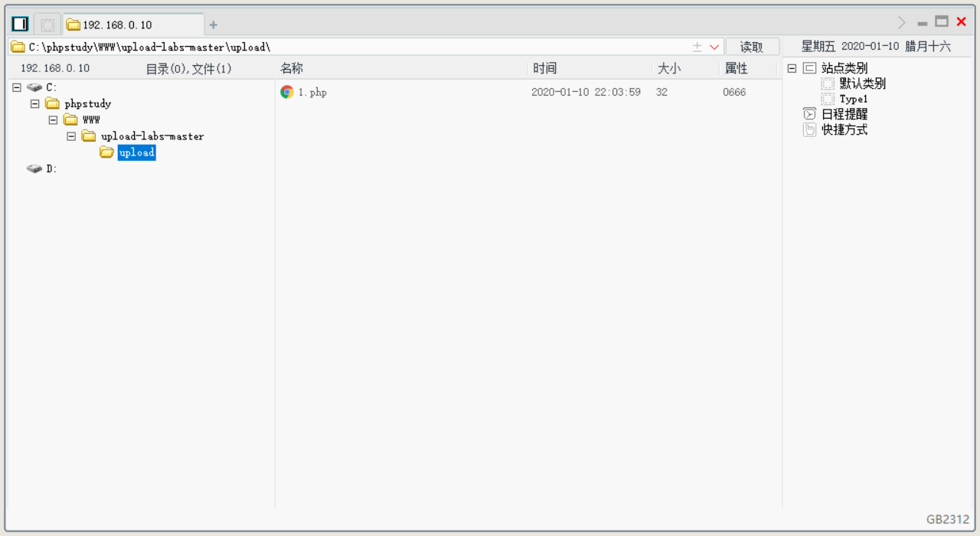
Task: Open the blank dotted-square tab
Action: point(47,25)
